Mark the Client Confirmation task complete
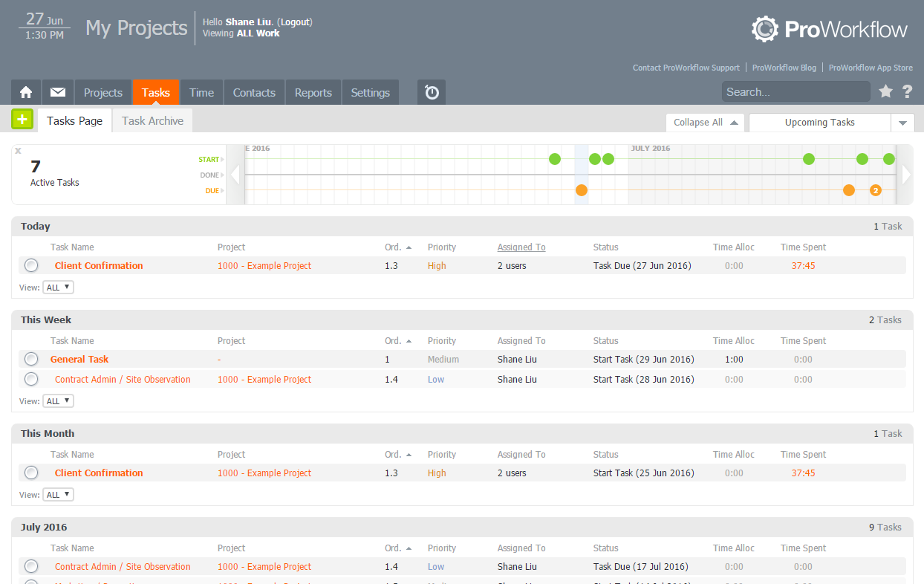This screenshot has width=924, height=584. point(30,265)
